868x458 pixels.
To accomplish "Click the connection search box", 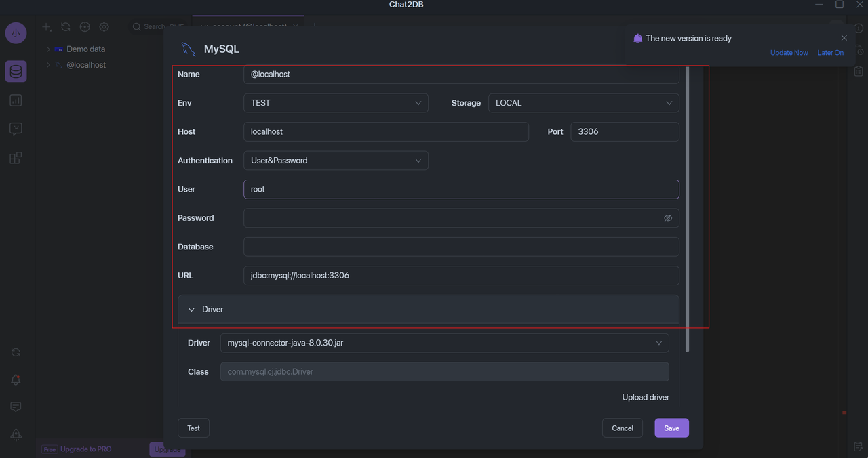I will 158,26.
